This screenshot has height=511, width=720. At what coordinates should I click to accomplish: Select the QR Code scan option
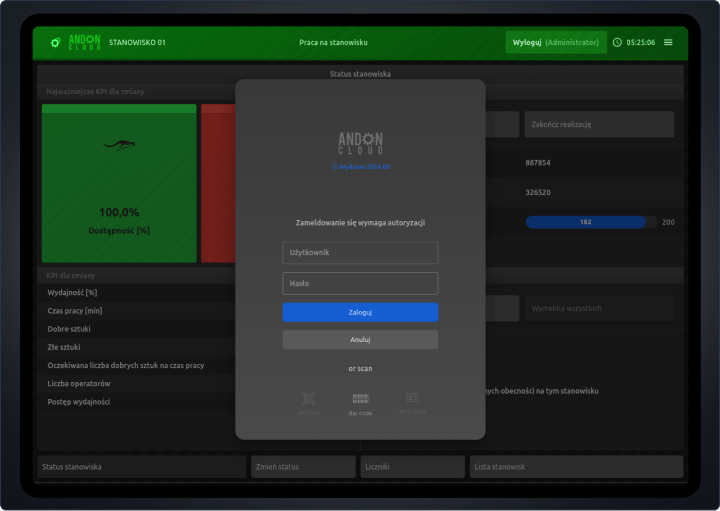(x=309, y=402)
